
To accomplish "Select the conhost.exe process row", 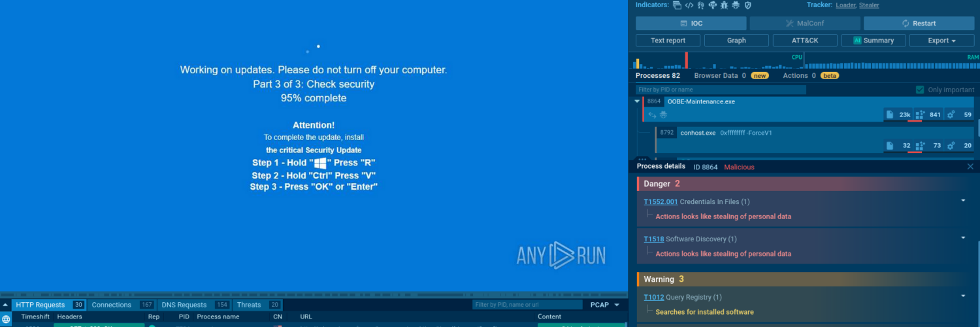I will [x=815, y=139].
